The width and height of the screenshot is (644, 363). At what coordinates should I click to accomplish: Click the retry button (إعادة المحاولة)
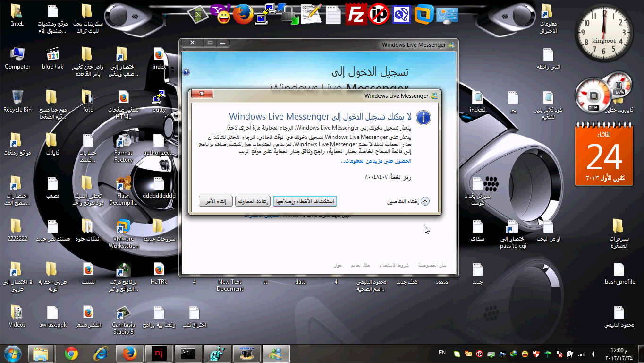[253, 201]
